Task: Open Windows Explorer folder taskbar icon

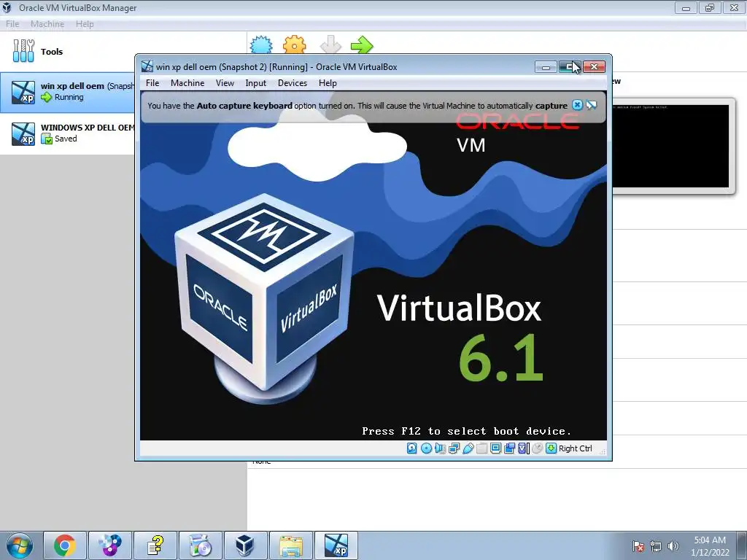Action: pyautogui.click(x=291, y=545)
